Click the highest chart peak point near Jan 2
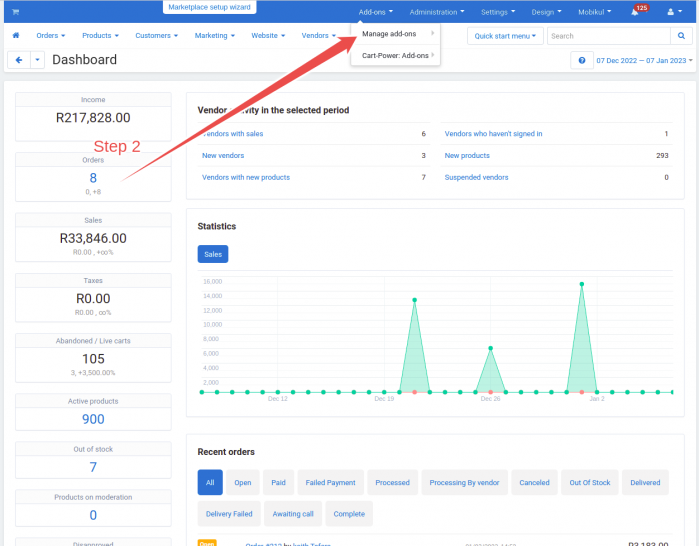700x546 pixels. click(582, 284)
